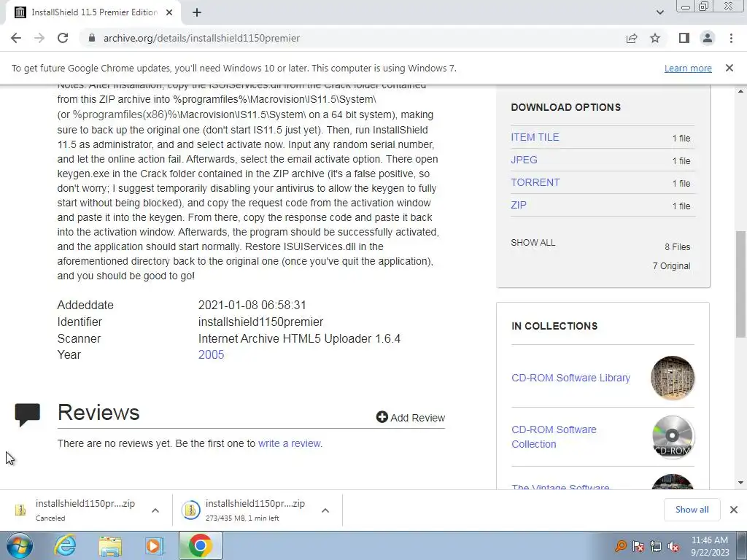Viewport: 747px width, 560px height.
Task: Bookmark this page with star icon
Action: pyautogui.click(x=655, y=38)
